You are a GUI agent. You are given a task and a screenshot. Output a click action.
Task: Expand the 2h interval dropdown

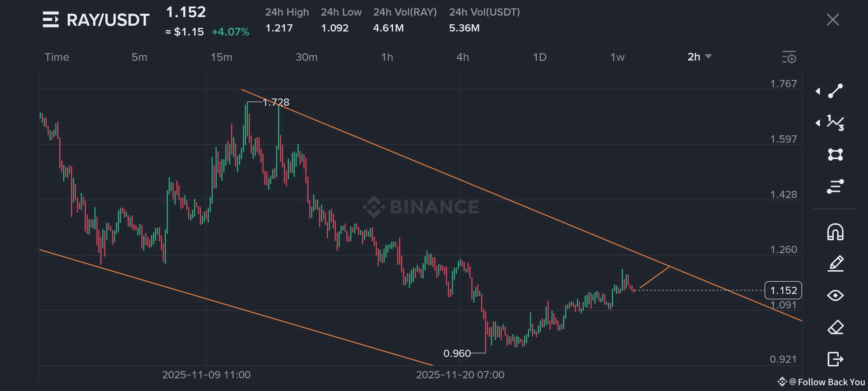pyautogui.click(x=699, y=57)
